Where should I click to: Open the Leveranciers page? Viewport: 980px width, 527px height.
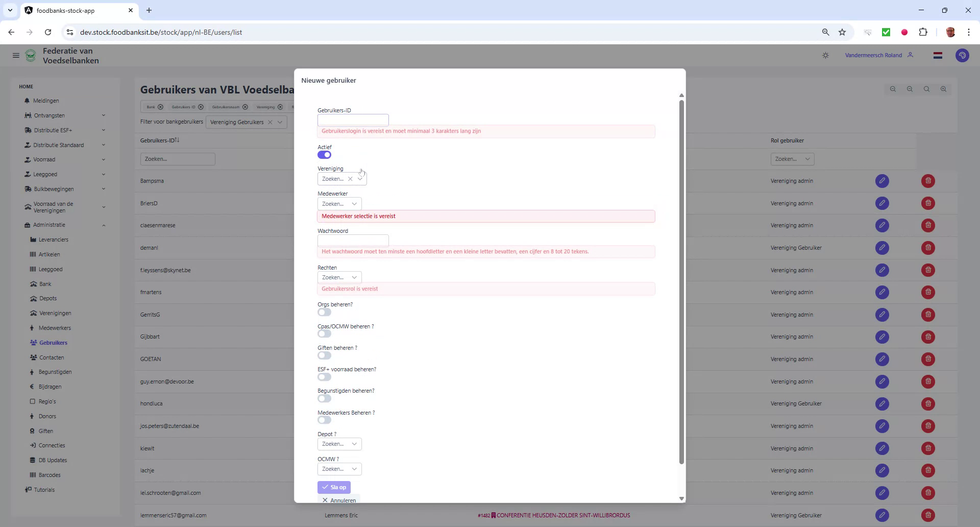pos(53,239)
